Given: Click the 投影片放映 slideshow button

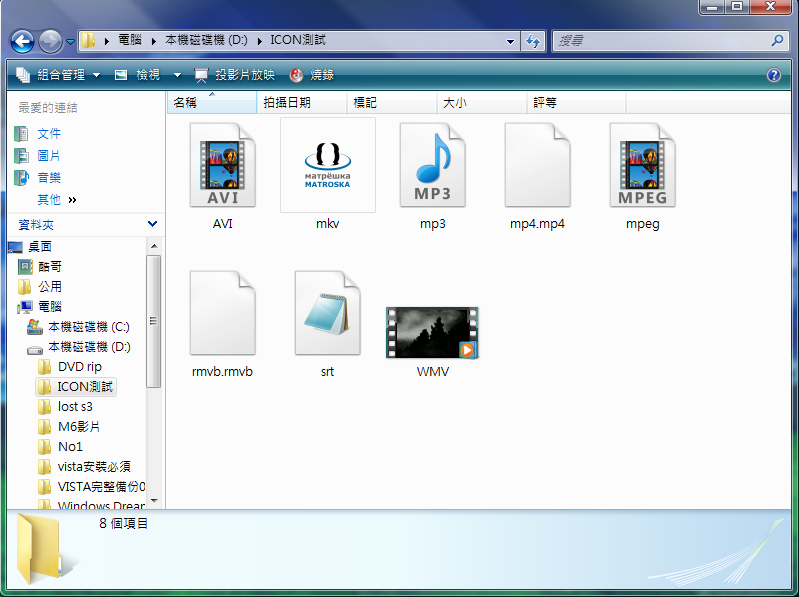Looking at the screenshot, I should (235, 75).
